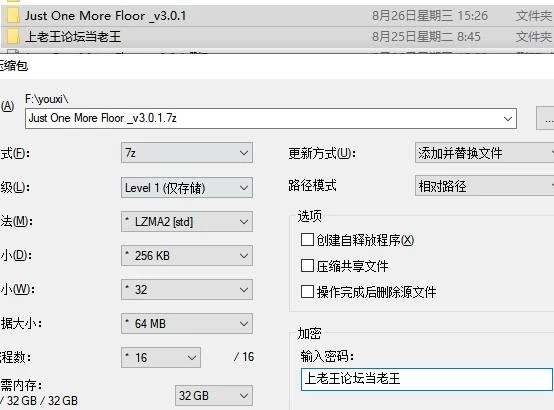Open compression level dropdown Level 1 (仅存储)
This screenshot has width=554, height=410.
pyautogui.click(x=187, y=187)
